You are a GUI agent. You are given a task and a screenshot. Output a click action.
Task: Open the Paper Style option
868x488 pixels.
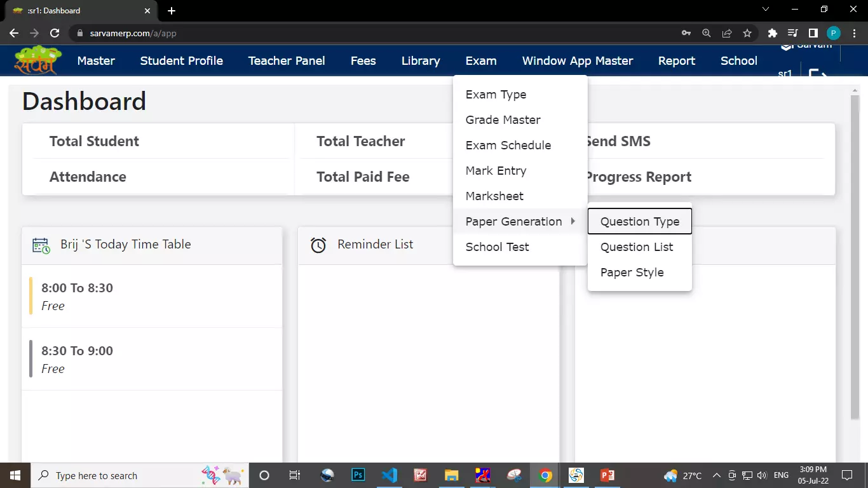tap(632, 272)
